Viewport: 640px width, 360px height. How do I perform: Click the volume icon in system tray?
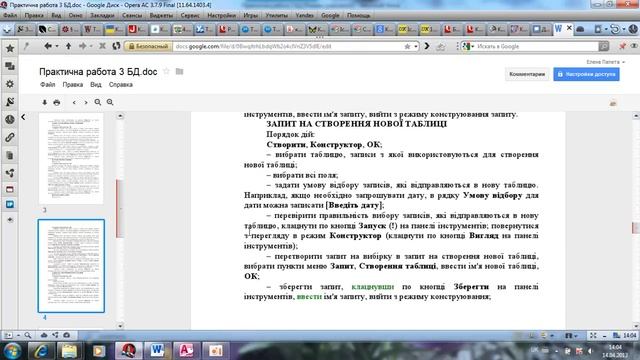click(590, 351)
